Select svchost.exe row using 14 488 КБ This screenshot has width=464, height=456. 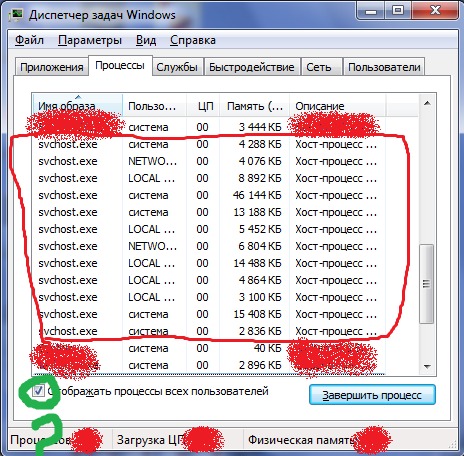coord(209,263)
